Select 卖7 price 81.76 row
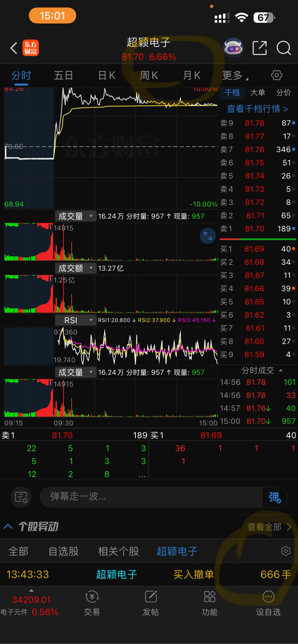This screenshot has width=298, height=644. pos(258,150)
